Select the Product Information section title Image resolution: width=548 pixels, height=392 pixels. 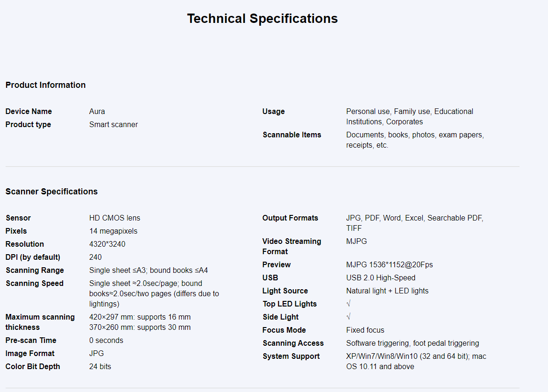[x=45, y=85]
